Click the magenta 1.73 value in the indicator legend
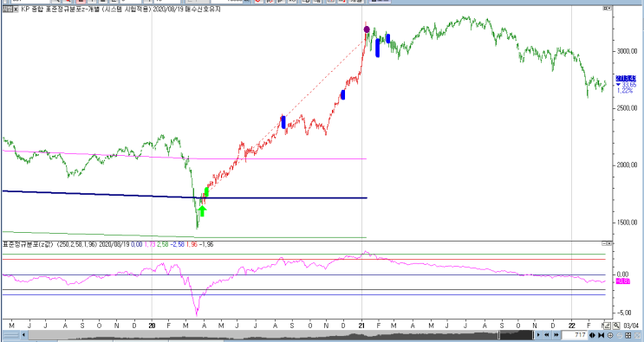This screenshot has height=342, width=644. click(149, 244)
